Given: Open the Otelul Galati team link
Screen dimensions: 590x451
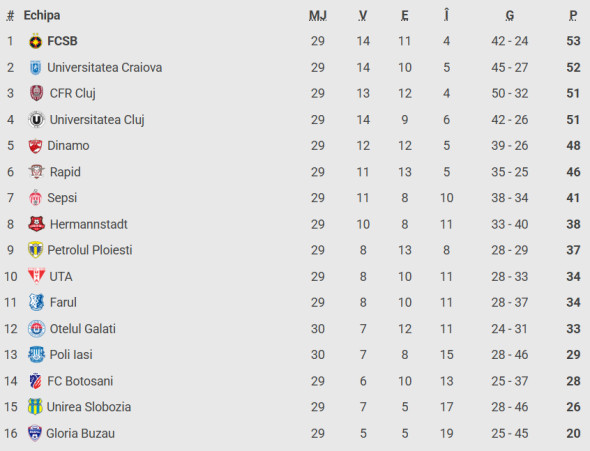Looking at the screenshot, I should click(83, 329).
